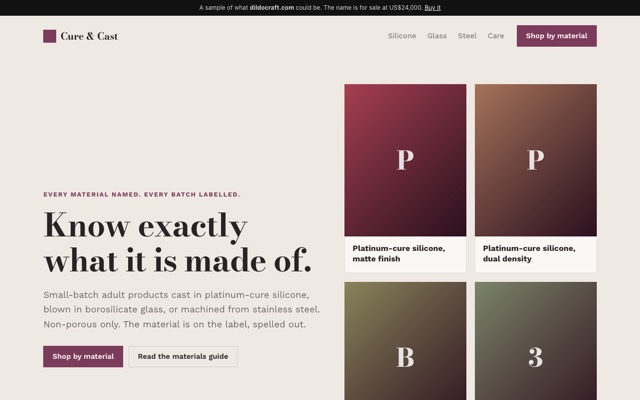
Task: Go to the Glass navigation link
Action: 437,36
